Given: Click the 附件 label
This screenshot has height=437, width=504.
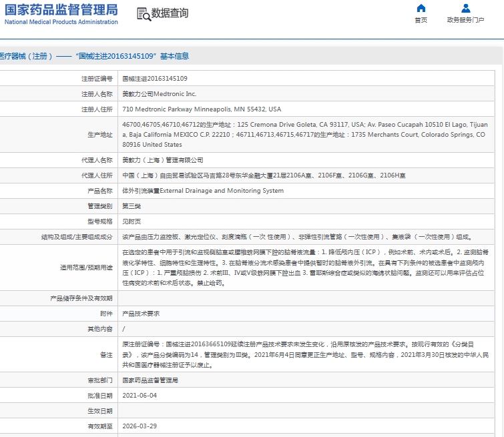Looking at the screenshot, I should click(x=106, y=314).
